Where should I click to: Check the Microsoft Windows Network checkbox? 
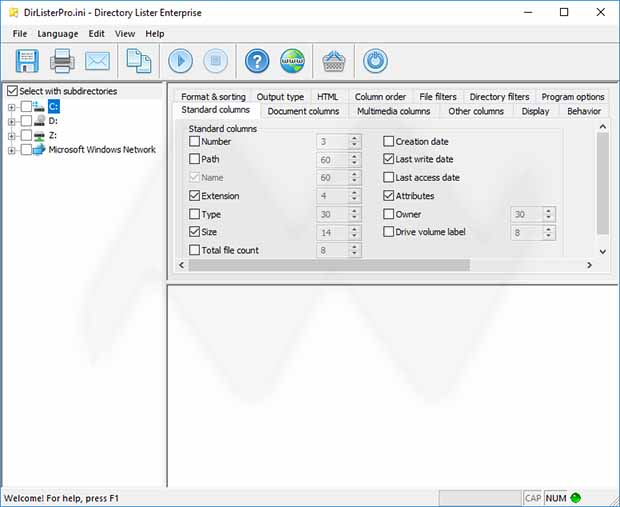[26, 149]
